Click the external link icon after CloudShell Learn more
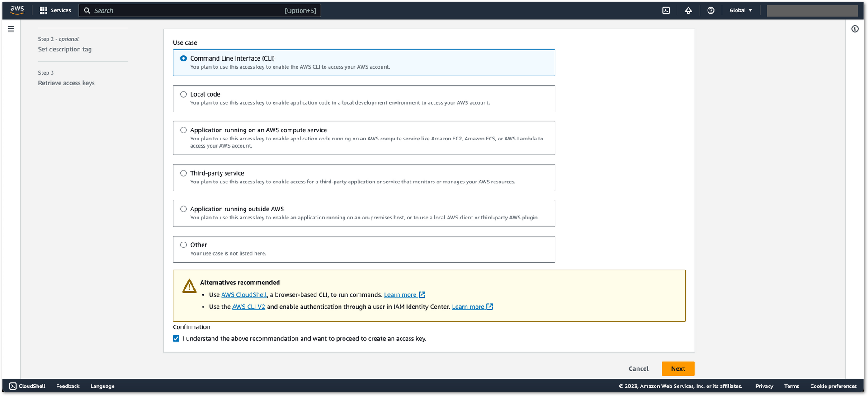Screen dimensions: 868x396 [x=422, y=294]
